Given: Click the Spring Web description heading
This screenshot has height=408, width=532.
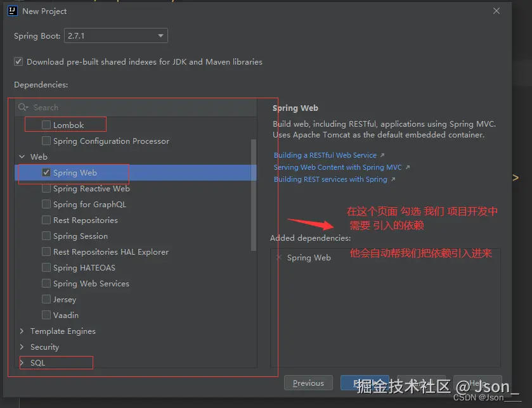Looking at the screenshot, I should point(295,108).
